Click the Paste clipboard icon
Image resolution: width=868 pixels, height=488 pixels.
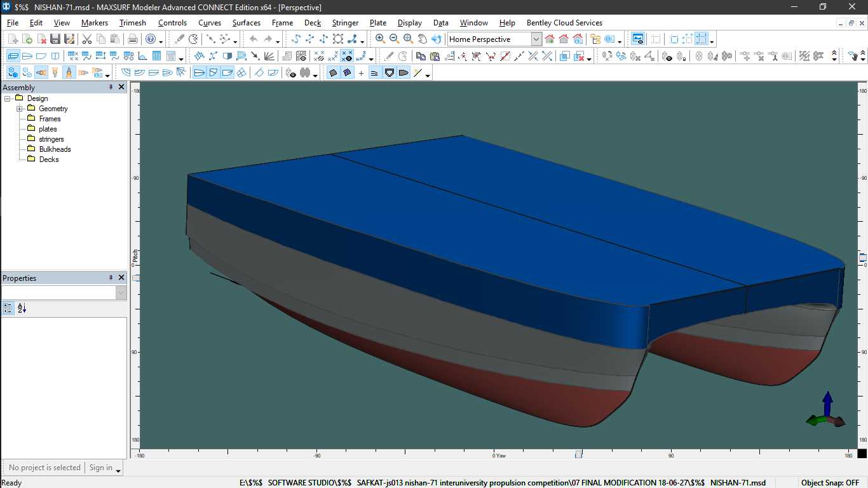pos(115,39)
